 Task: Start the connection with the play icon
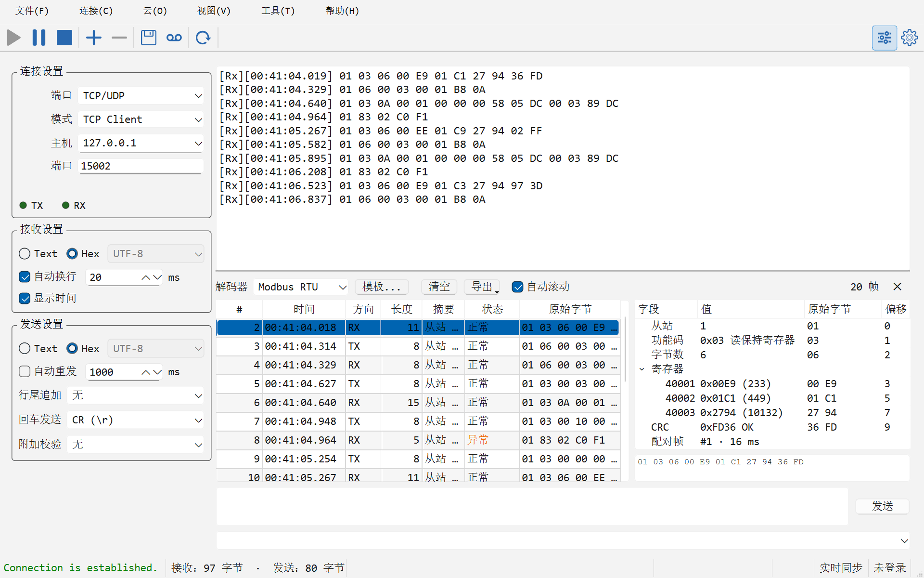pos(14,38)
